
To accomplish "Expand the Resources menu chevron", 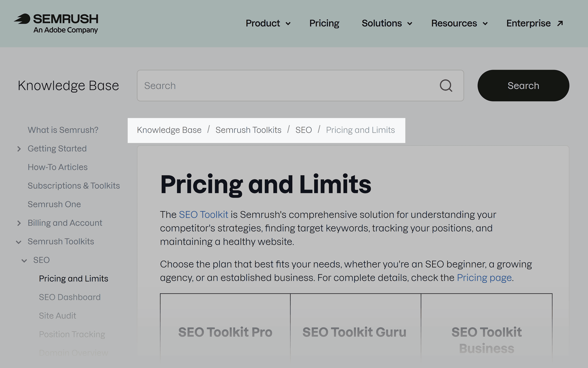I will 485,24.
